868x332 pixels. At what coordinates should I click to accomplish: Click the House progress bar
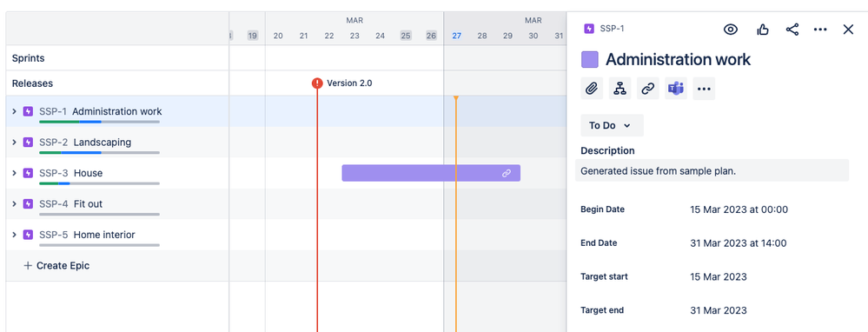[99, 183]
